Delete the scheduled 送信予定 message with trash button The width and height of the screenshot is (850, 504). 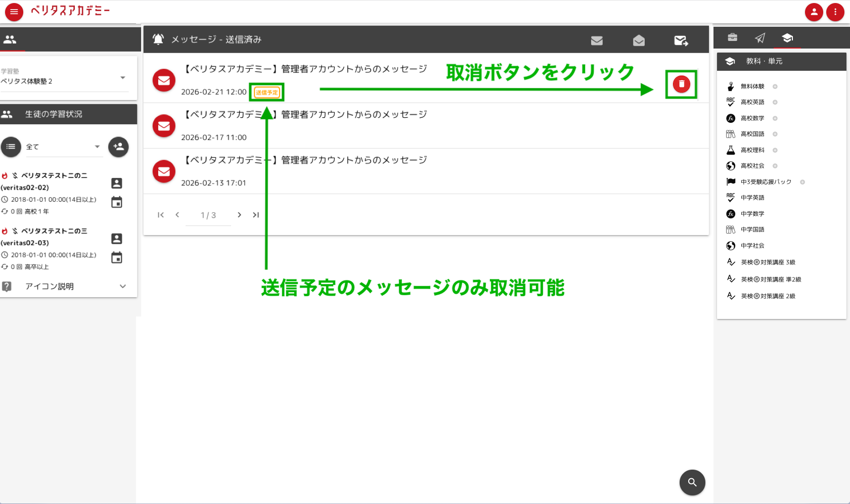pyautogui.click(x=682, y=84)
